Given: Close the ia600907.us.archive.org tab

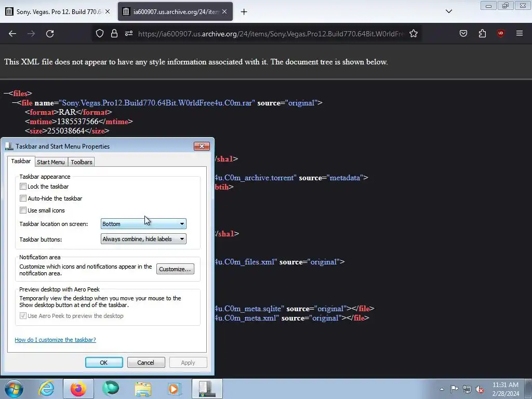Looking at the screenshot, I should (224, 11).
